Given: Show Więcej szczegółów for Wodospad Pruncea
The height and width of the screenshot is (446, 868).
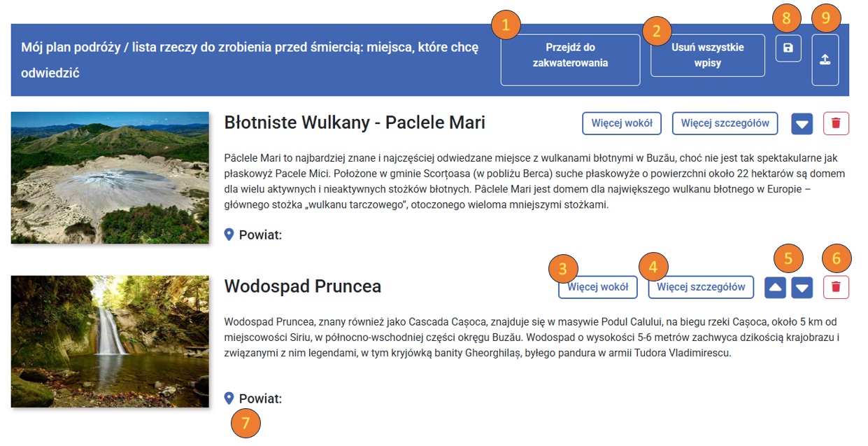Looking at the screenshot, I should pos(701,286).
